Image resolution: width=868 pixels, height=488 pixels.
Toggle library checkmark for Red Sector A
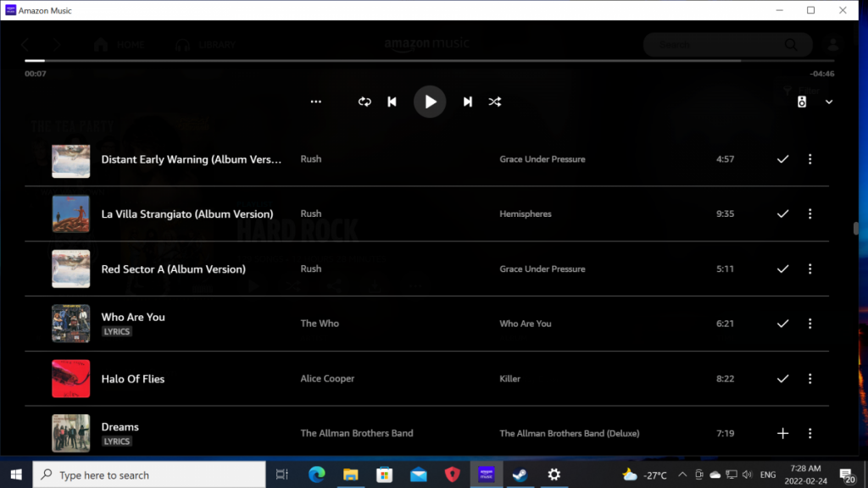[782, 269]
